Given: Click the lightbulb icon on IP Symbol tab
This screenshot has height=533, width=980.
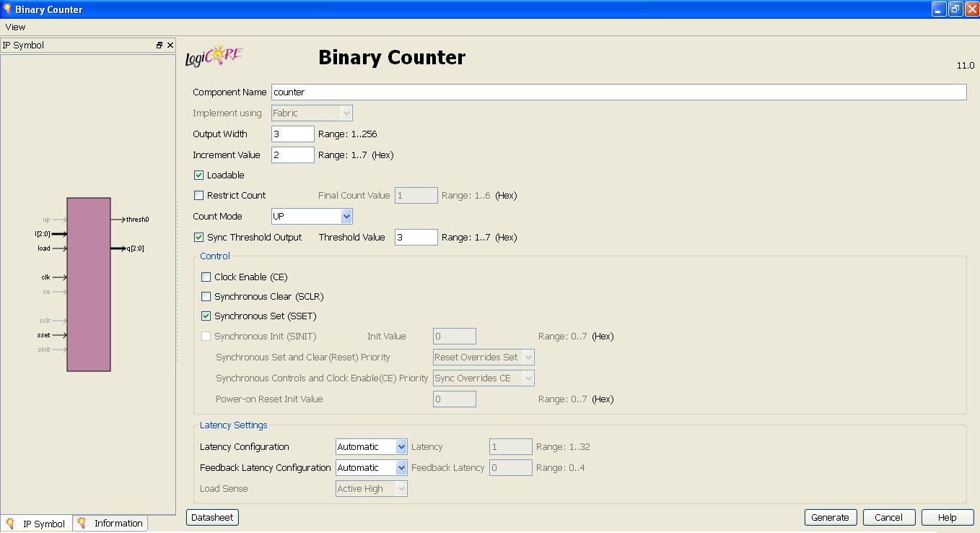Looking at the screenshot, I should (x=11, y=523).
